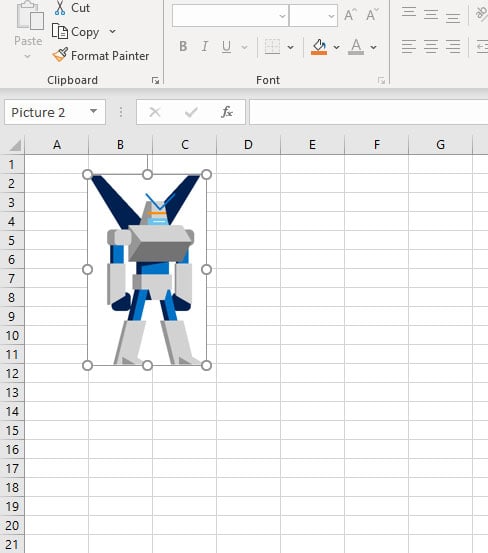The width and height of the screenshot is (488, 553).
Task: Click the Copy button
Action: coord(75,32)
